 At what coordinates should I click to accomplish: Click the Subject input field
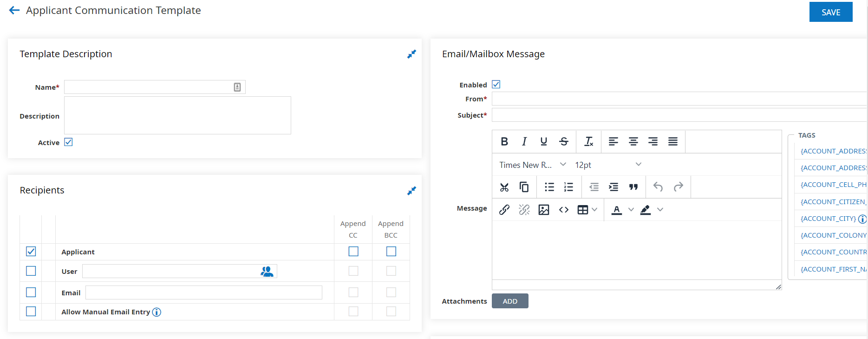pyautogui.click(x=678, y=115)
